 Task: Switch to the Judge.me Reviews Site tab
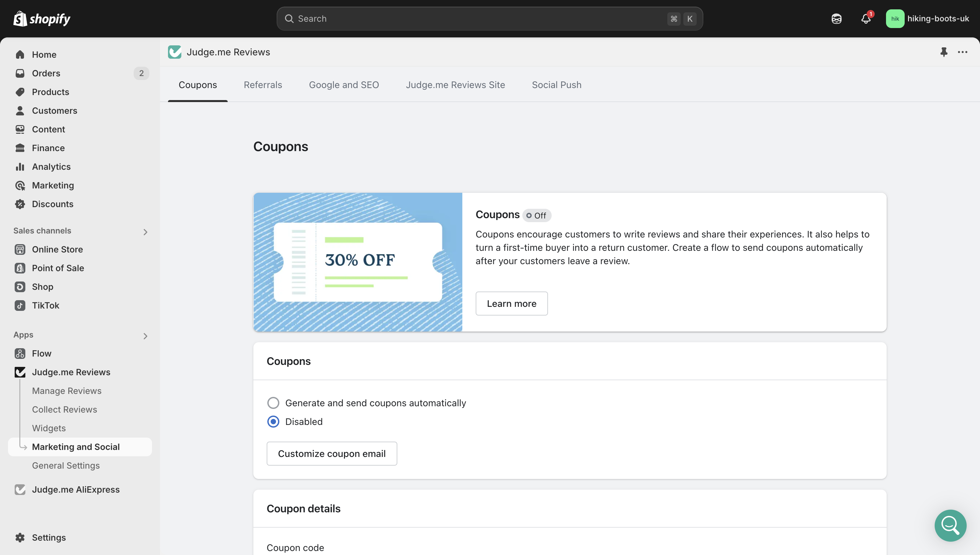click(456, 85)
